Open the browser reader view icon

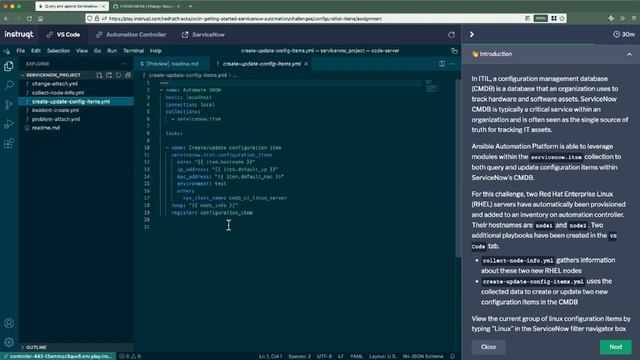[x=527, y=18]
